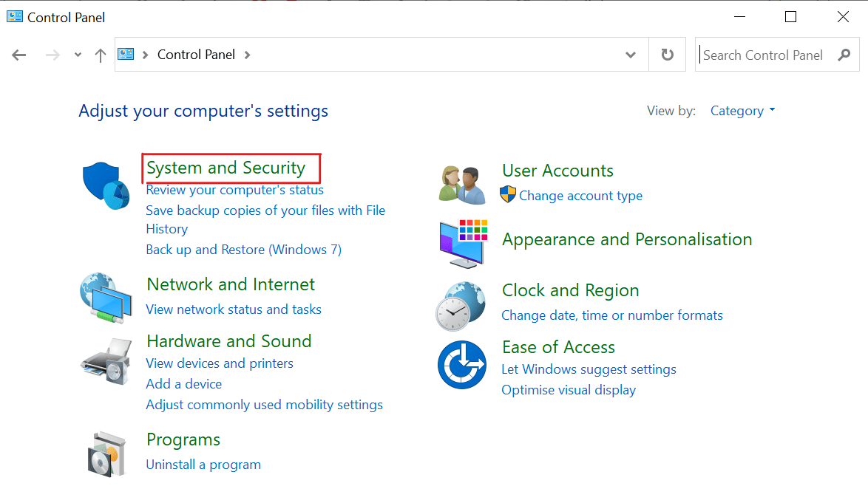Close the Control Panel window
Viewport: 868px width, 486px height.
click(843, 16)
